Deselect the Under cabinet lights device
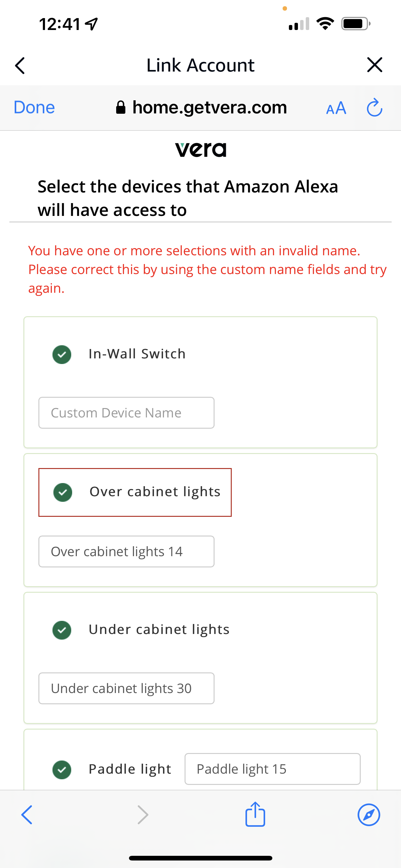401x868 pixels. tap(62, 630)
